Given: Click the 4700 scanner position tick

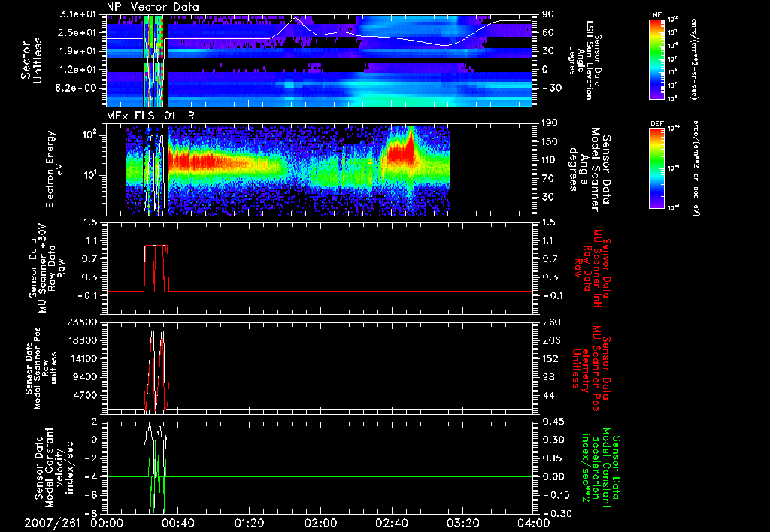Looking at the screenshot, I should pos(86,395).
